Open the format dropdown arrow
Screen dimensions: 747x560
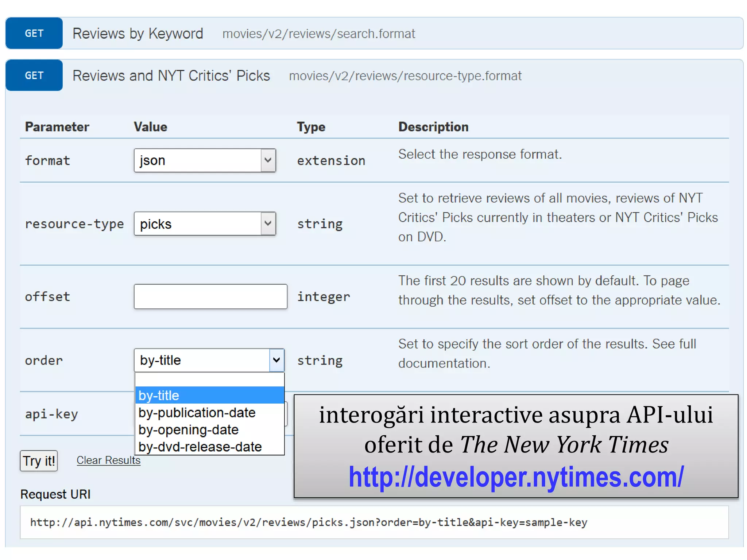point(268,160)
